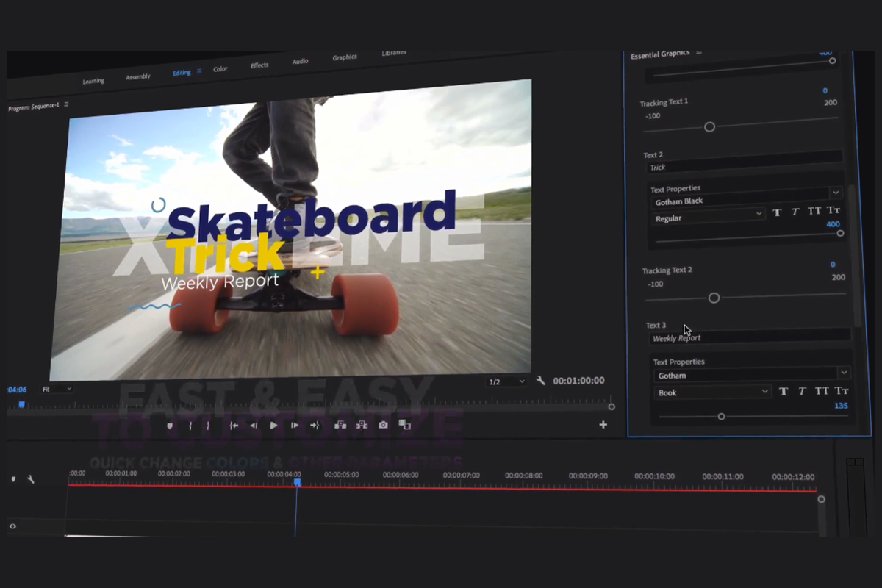Screen dimensions: 882x588
Task: Export a frame with the camera icon
Action: 383,424
